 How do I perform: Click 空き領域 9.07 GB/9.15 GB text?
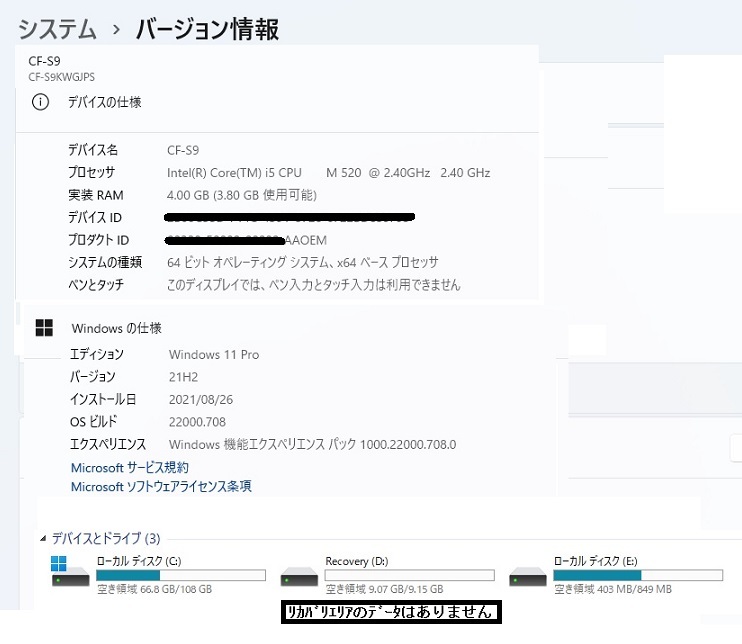385,589
